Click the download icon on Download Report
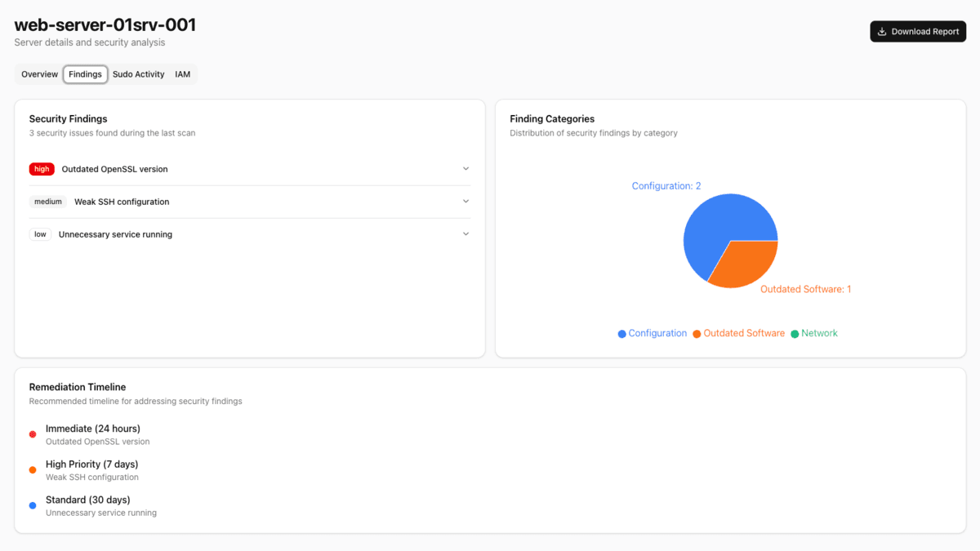This screenshot has width=980, height=551. 884,31
